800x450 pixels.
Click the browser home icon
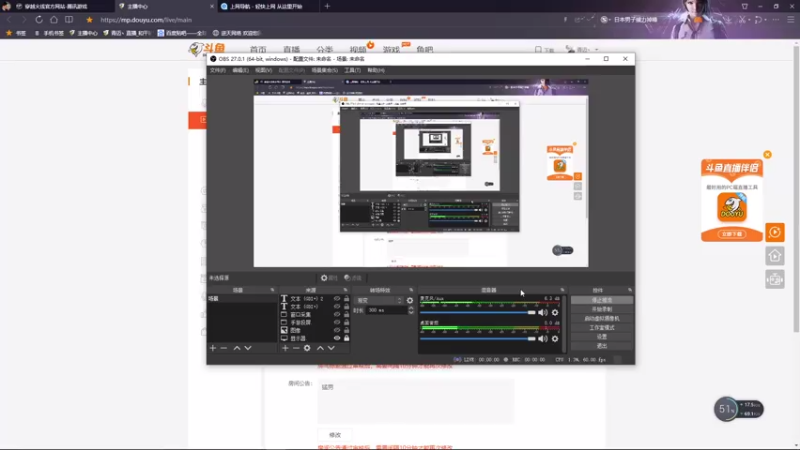54,19
